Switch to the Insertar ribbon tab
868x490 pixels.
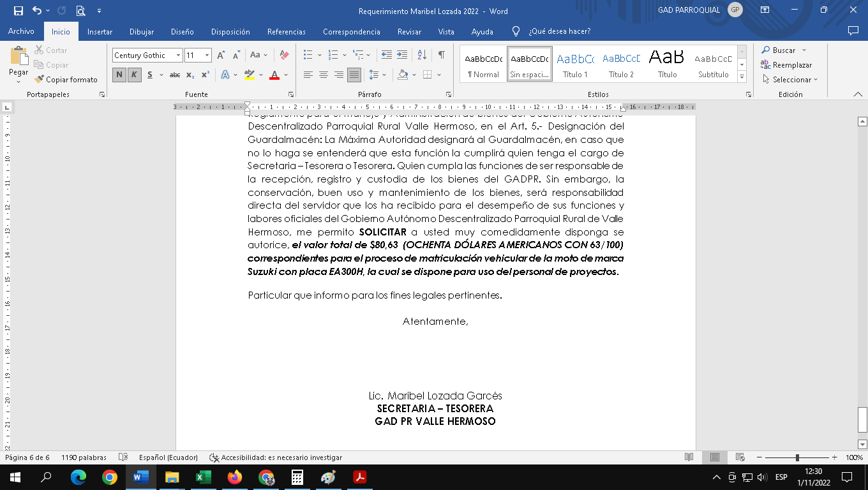[100, 31]
